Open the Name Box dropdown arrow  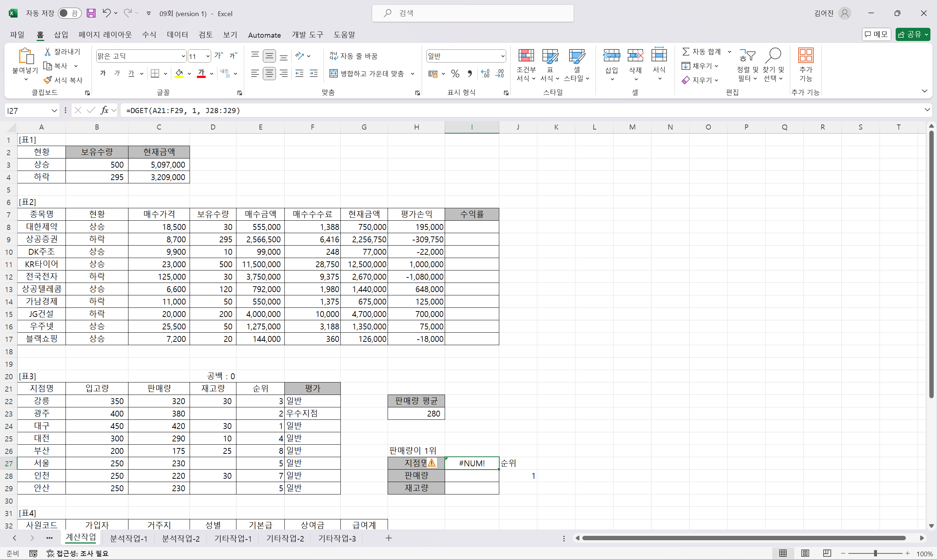point(54,111)
